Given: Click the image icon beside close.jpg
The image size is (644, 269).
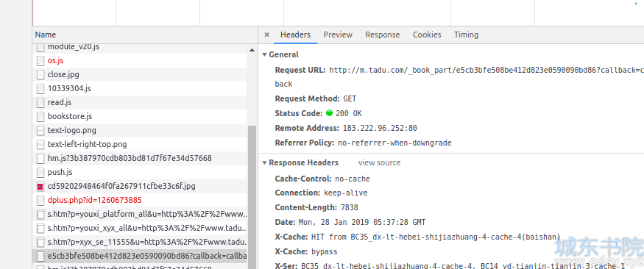Looking at the screenshot, I should click(x=40, y=75).
